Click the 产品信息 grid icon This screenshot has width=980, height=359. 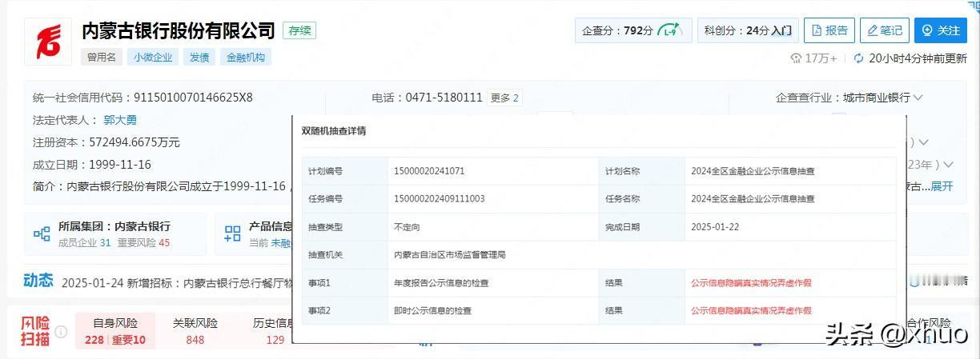(x=232, y=234)
